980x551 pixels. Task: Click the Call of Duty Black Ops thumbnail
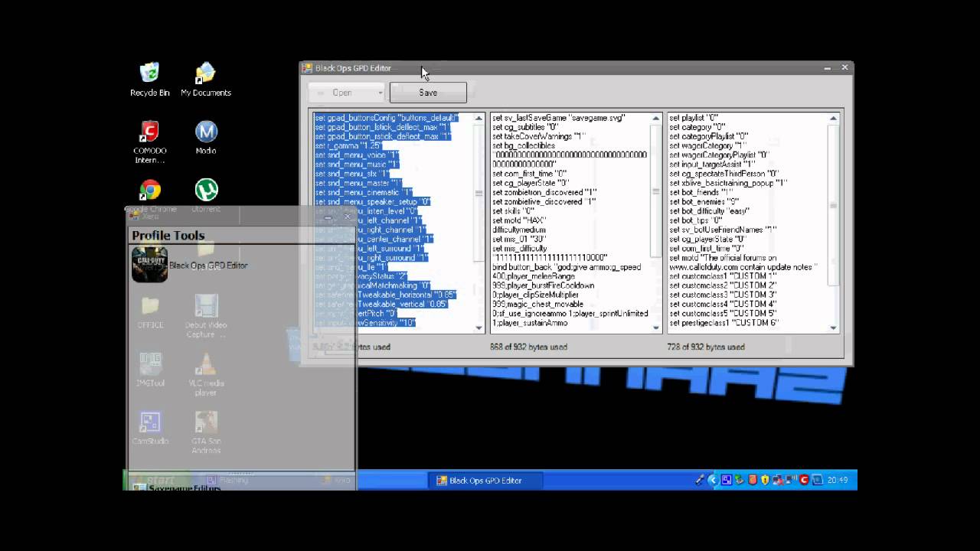pos(149,265)
